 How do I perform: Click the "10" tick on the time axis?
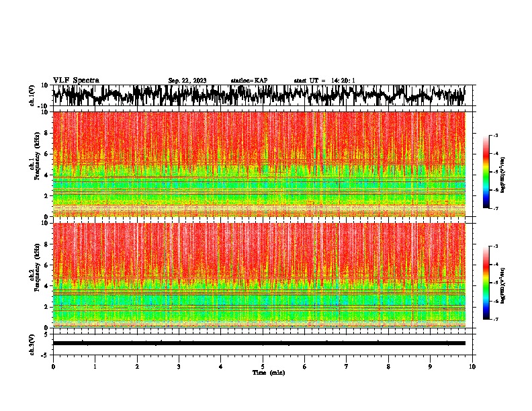pyautogui.click(x=472, y=367)
